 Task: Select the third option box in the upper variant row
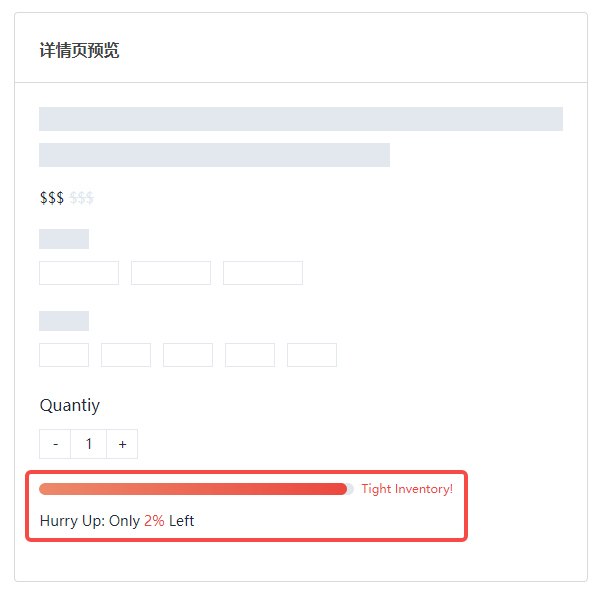point(263,273)
